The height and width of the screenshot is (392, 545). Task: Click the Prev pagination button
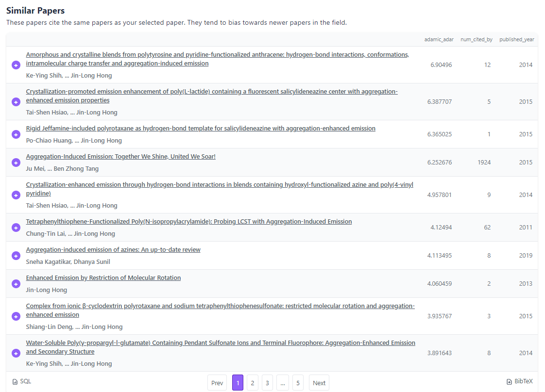217,383
